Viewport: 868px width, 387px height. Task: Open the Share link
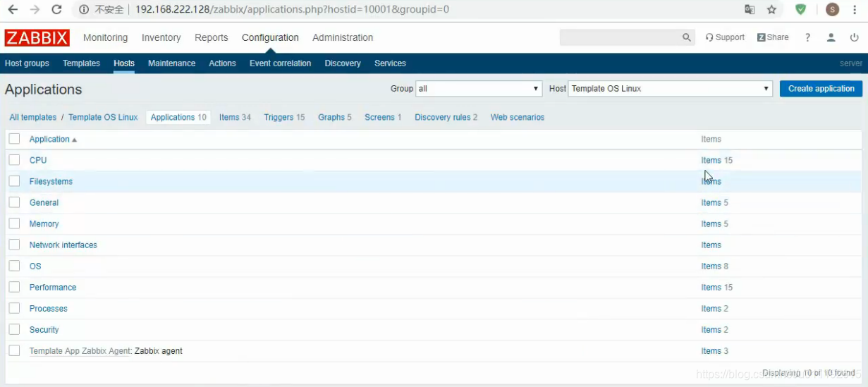tap(773, 37)
